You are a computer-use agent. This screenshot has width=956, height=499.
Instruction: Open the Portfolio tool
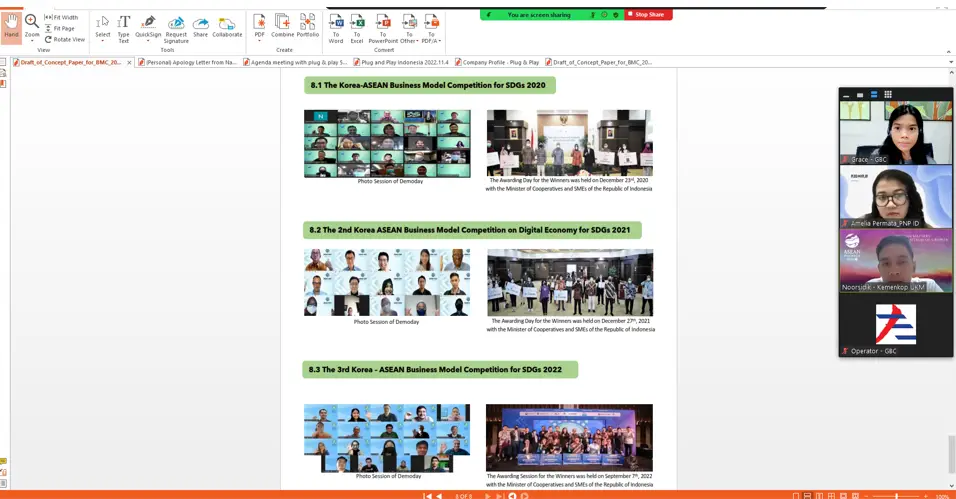pyautogui.click(x=307, y=27)
